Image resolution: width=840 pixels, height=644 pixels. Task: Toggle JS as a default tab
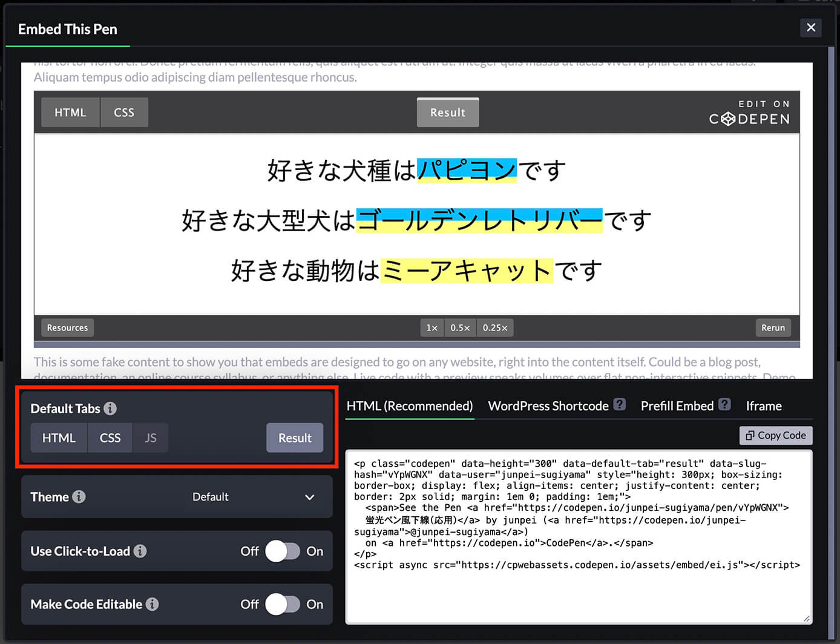[151, 438]
